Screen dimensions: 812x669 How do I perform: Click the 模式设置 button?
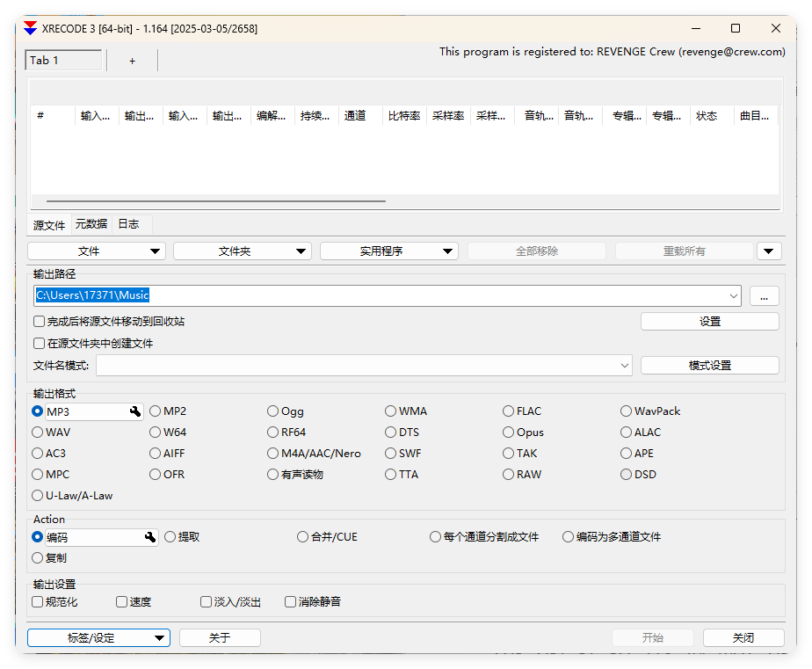pyautogui.click(x=709, y=365)
